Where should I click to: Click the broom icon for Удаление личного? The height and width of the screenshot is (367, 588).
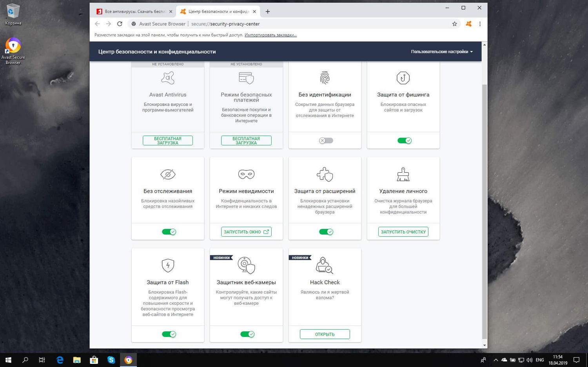coord(403,174)
